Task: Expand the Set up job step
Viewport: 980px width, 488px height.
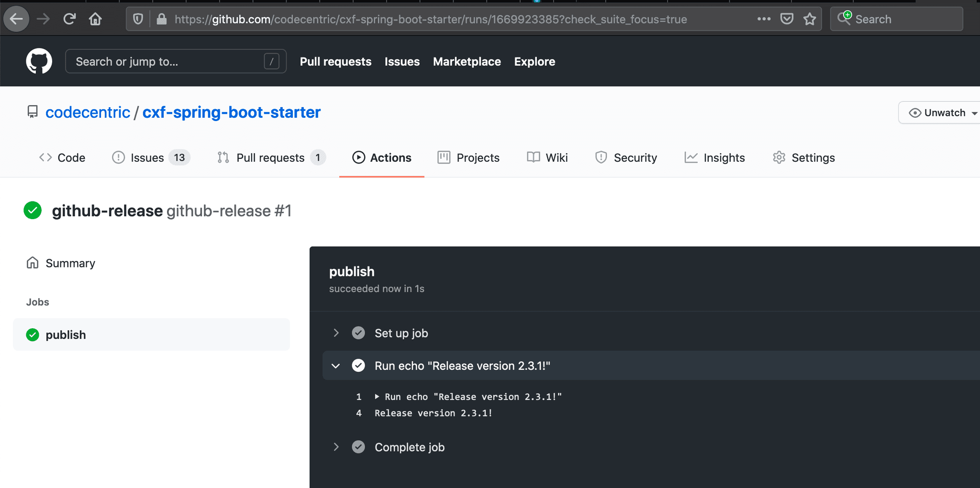Action: [x=336, y=333]
